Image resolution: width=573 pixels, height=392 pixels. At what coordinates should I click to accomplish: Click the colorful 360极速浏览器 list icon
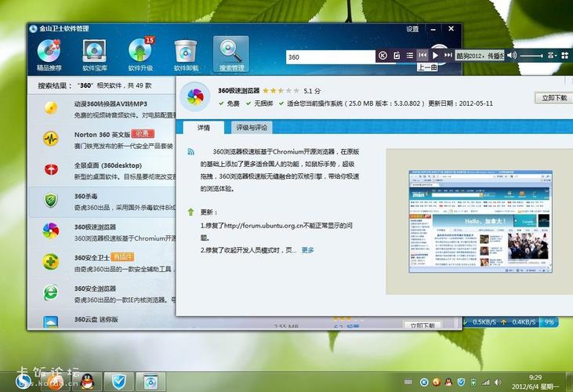point(51,231)
